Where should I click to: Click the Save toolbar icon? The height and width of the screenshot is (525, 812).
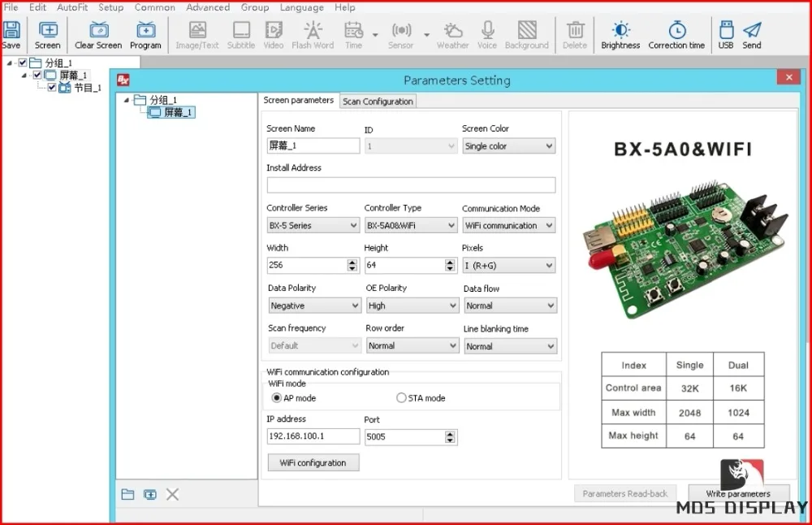[11, 35]
